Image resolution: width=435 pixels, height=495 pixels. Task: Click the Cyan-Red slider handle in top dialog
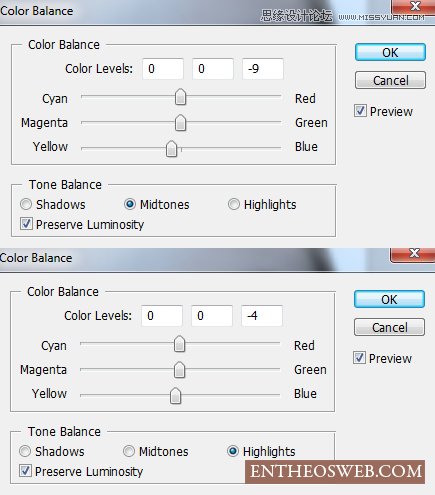click(x=180, y=97)
